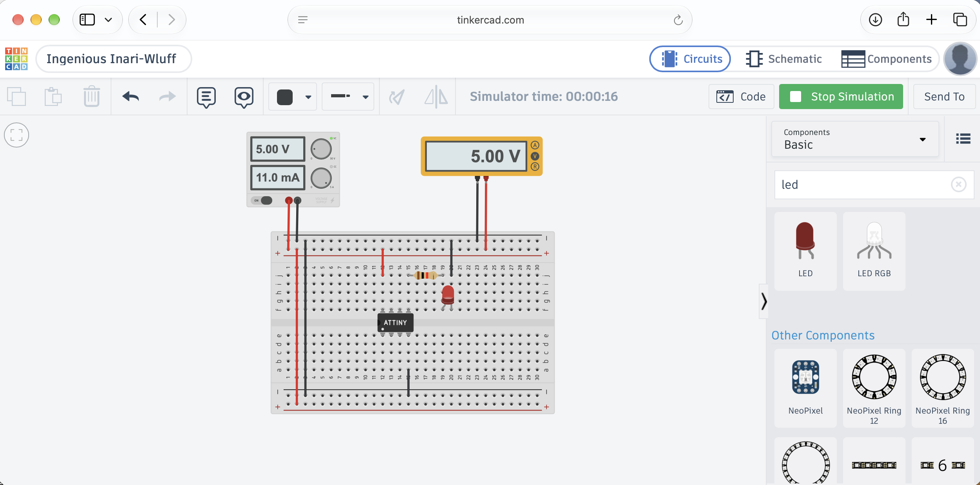
Task: Switch to the Components list tab
Action: click(x=886, y=59)
